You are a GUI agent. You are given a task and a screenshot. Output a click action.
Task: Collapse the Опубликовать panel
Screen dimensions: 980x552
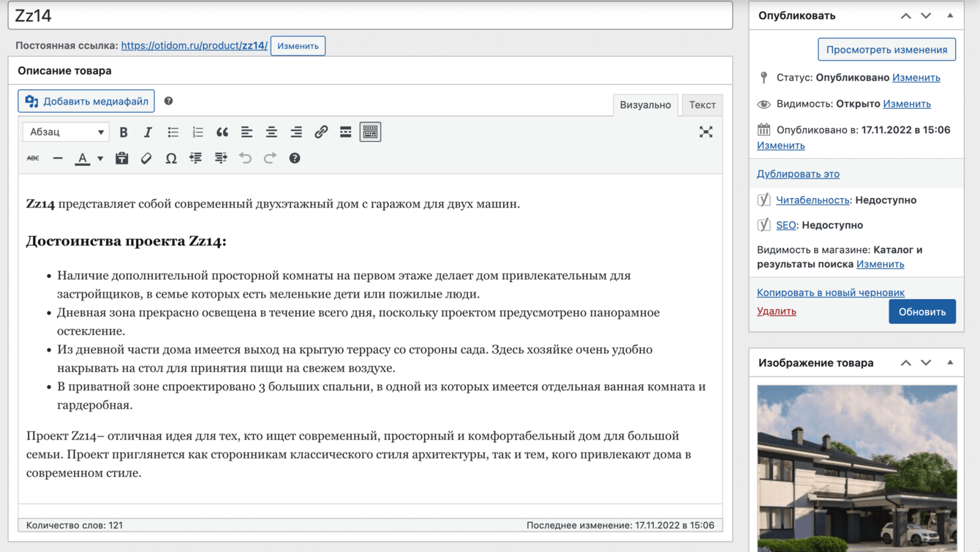(x=950, y=15)
